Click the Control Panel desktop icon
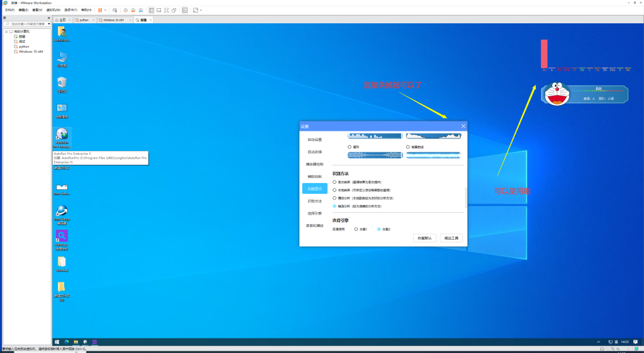The image size is (644, 353). pyautogui.click(x=62, y=111)
